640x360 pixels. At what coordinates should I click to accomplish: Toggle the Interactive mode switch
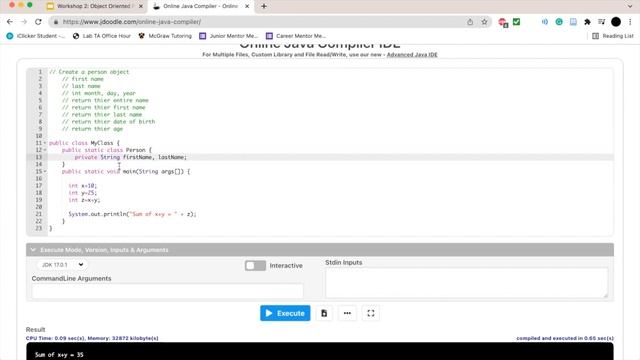[x=255, y=266]
